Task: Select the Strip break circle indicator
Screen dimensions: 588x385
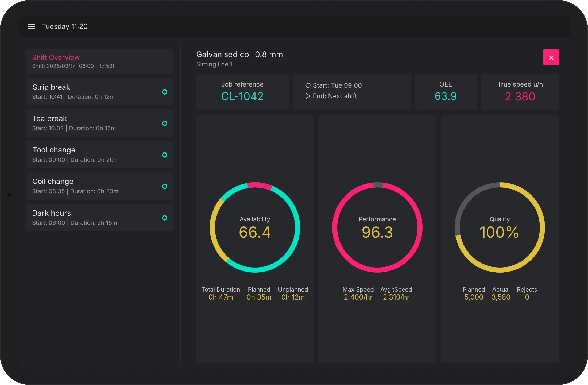Action: pos(165,92)
